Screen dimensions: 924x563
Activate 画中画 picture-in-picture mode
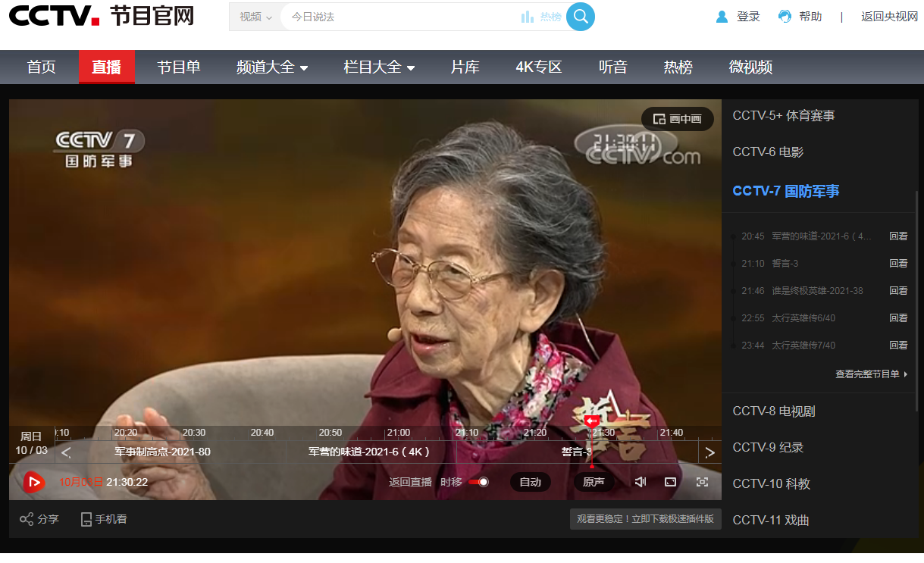pos(678,119)
